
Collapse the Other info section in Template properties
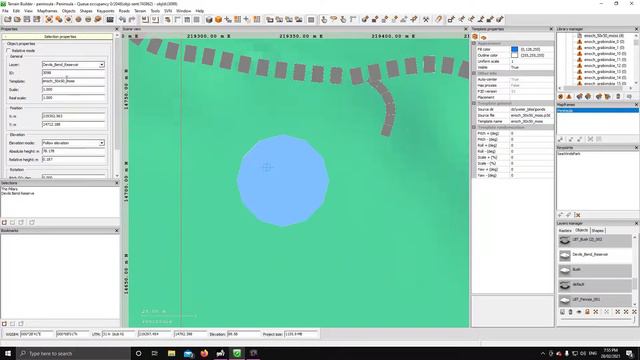pyautogui.click(x=474, y=73)
